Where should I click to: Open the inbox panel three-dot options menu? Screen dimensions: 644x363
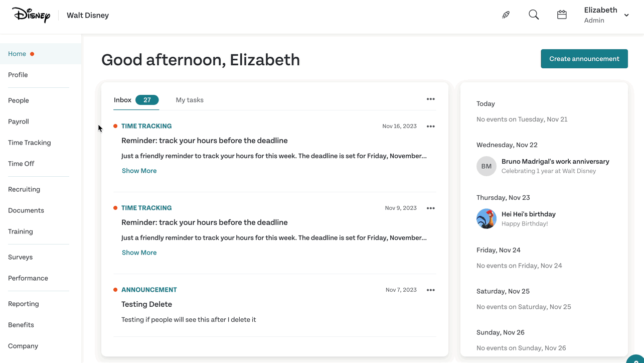(430, 99)
